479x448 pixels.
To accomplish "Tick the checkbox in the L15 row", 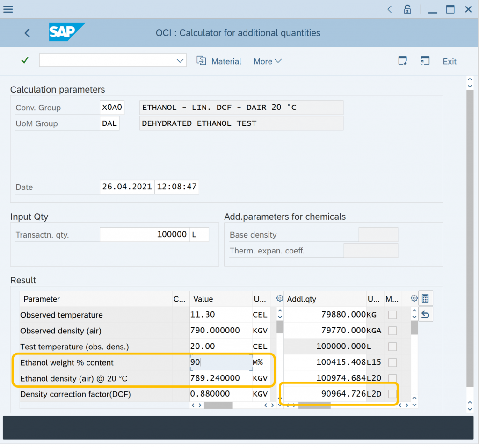I will pyautogui.click(x=392, y=362).
